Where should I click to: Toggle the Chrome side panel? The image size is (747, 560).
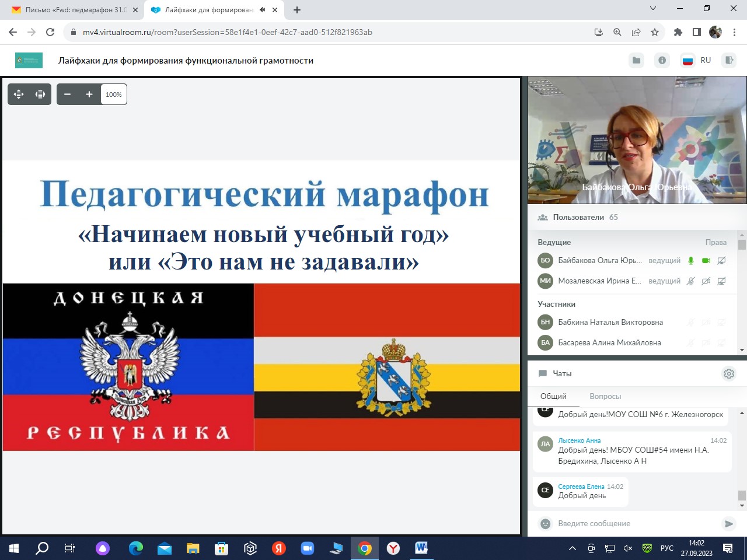point(697,32)
